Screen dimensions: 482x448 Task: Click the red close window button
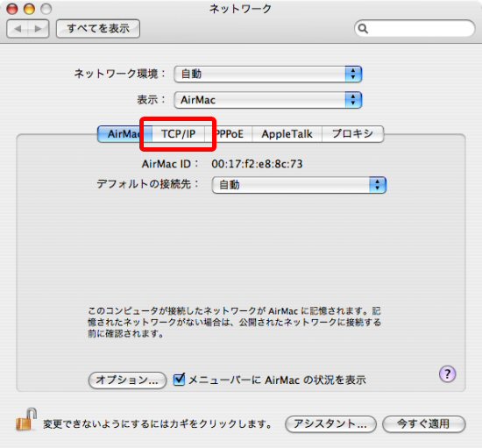12,9
